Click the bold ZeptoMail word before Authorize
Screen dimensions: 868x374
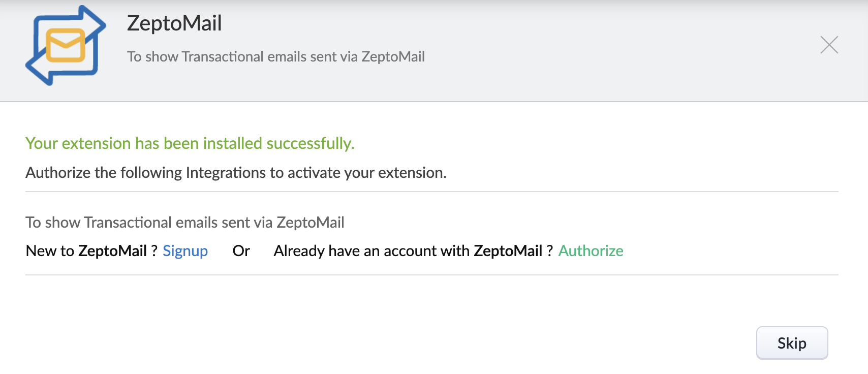click(508, 251)
